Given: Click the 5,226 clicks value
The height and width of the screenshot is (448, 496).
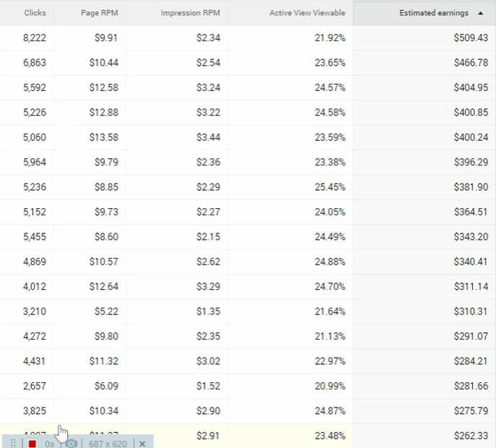Looking at the screenshot, I should click(35, 112).
